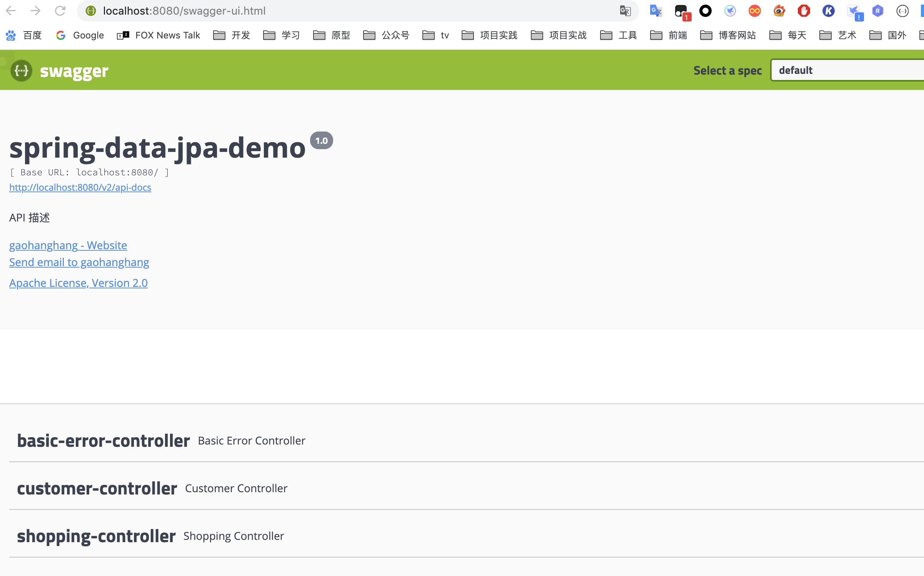Click the Weibo extension icon
This screenshot has height=576, width=924.
coord(779,11)
